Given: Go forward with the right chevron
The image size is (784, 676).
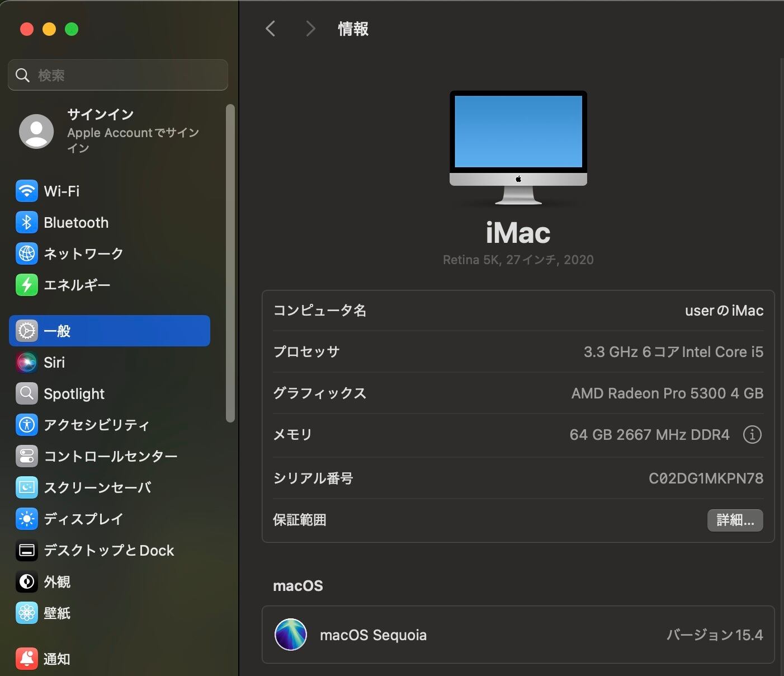Looking at the screenshot, I should [x=310, y=29].
